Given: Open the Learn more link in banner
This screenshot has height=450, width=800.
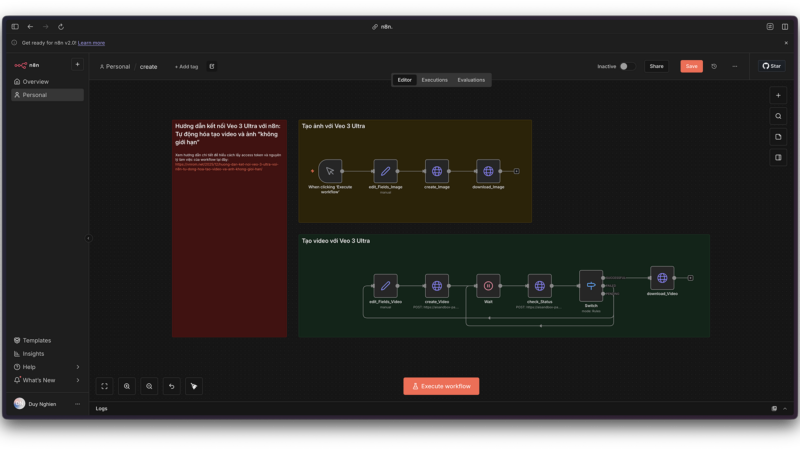Looking at the screenshot, I should pos(91,43).
